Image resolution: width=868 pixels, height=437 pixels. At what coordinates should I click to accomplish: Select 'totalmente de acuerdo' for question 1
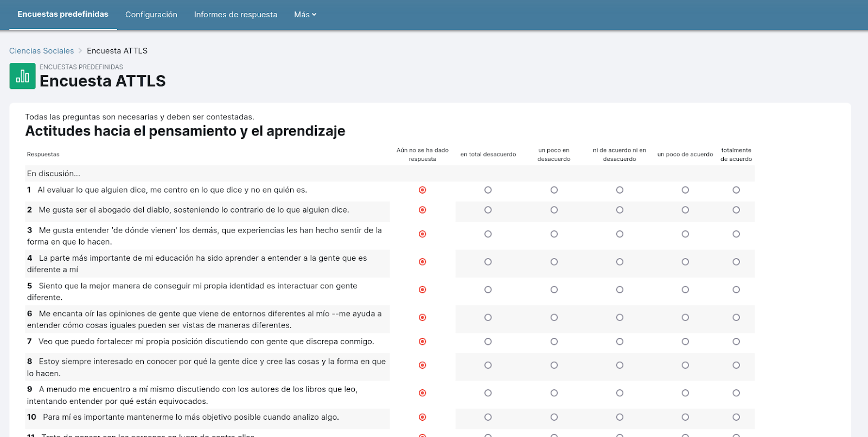click(x=736, y=190)
